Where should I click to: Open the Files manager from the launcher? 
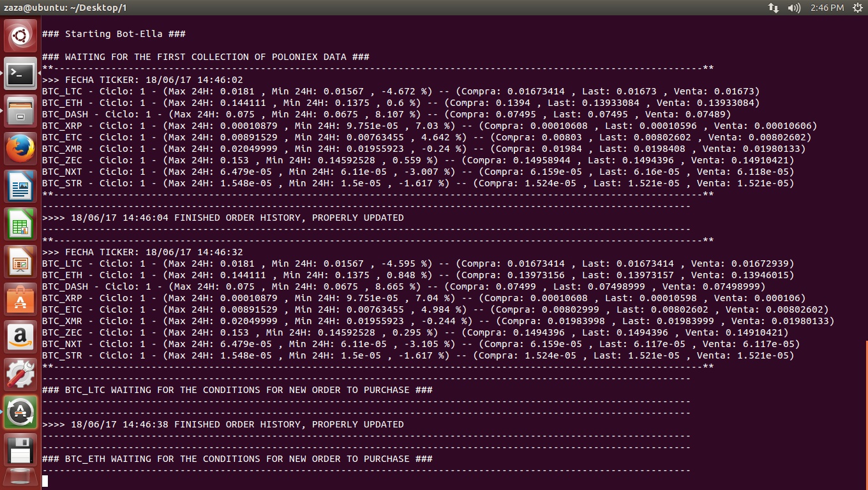click(x=21, y=112)
